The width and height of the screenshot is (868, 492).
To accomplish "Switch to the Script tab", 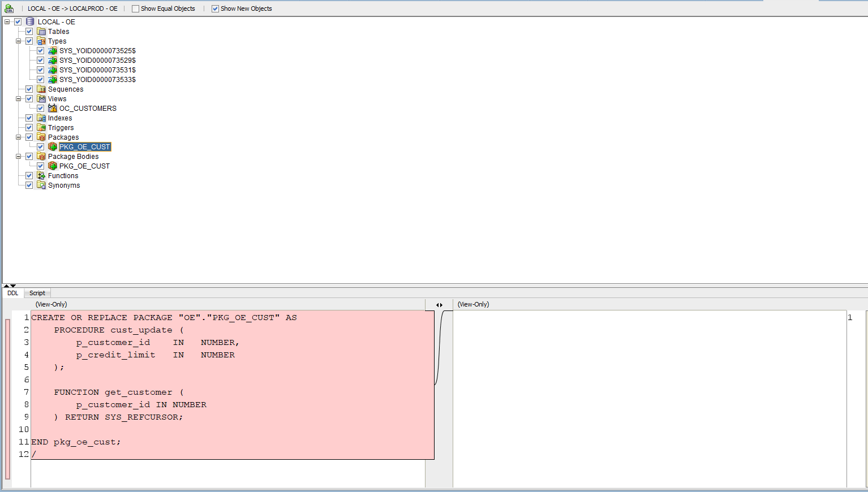I will coord(37,293).
